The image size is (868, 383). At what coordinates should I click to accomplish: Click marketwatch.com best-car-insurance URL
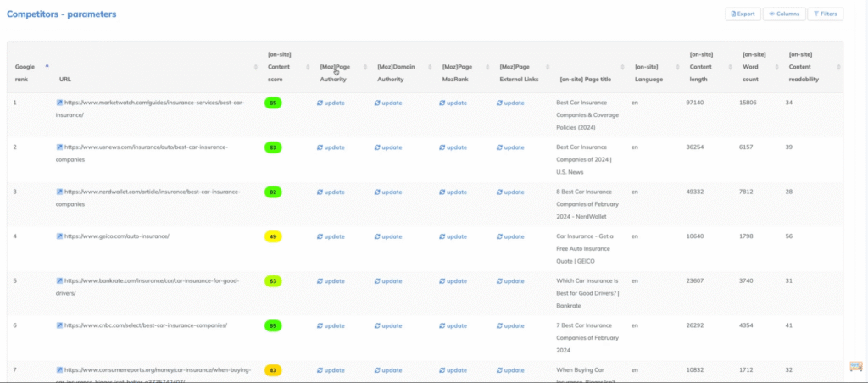pyautogui.click(x=150, y=108)
